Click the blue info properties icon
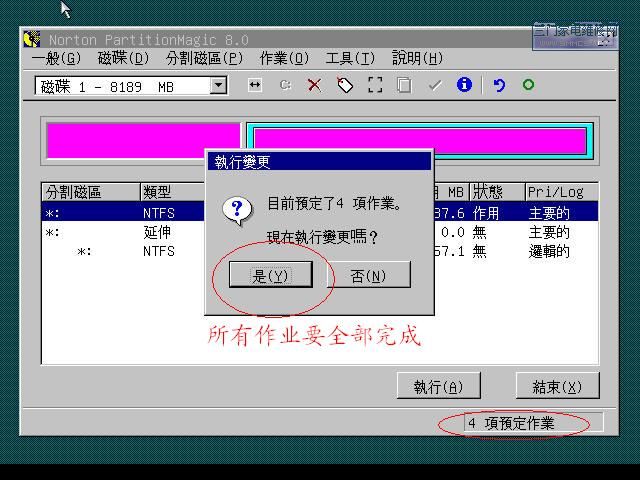The image size is (640, 480). tap(464, 86)
